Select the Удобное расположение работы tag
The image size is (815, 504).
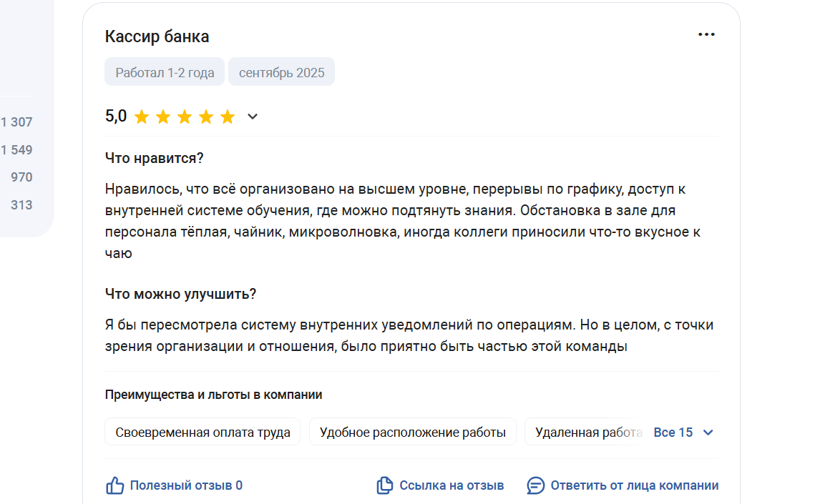tap(413, 432)
